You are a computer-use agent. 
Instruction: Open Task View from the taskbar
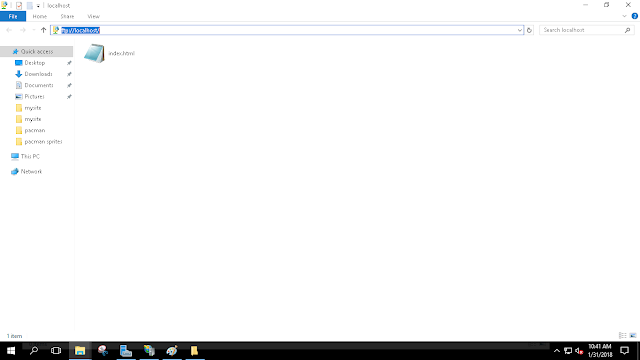point(56,351)
